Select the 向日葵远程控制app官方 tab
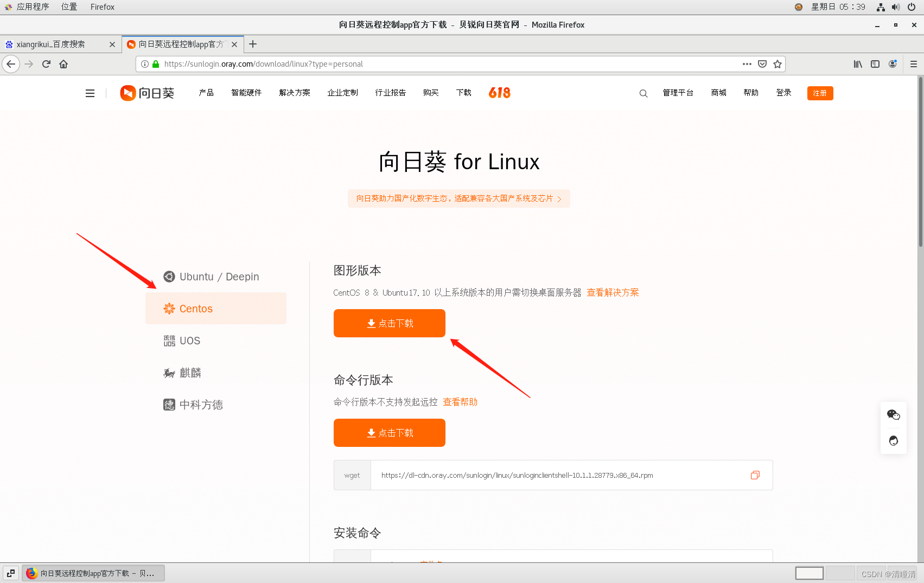This screenshot has height=583, width=924. coord(183,44)
